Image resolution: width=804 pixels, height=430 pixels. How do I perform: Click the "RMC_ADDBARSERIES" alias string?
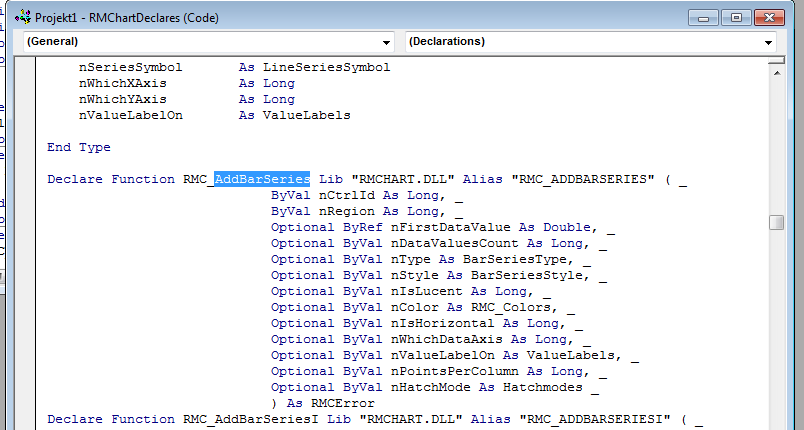point(583,179)
